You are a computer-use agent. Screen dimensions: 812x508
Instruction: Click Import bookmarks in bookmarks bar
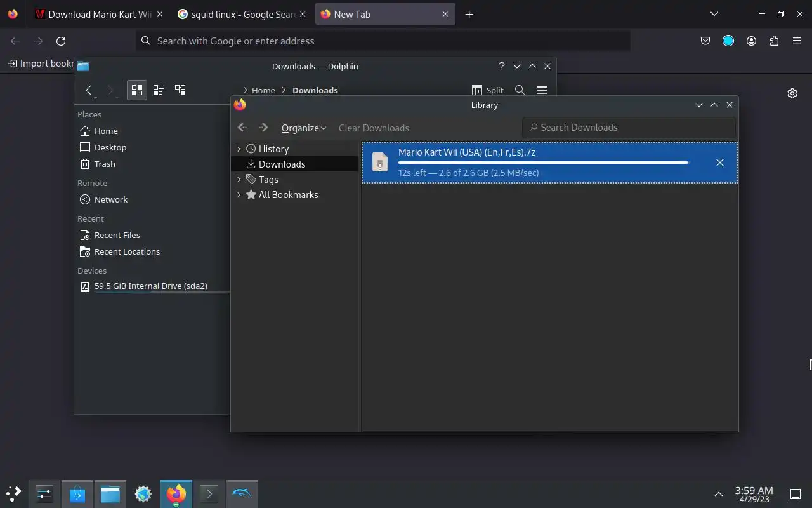42,63
